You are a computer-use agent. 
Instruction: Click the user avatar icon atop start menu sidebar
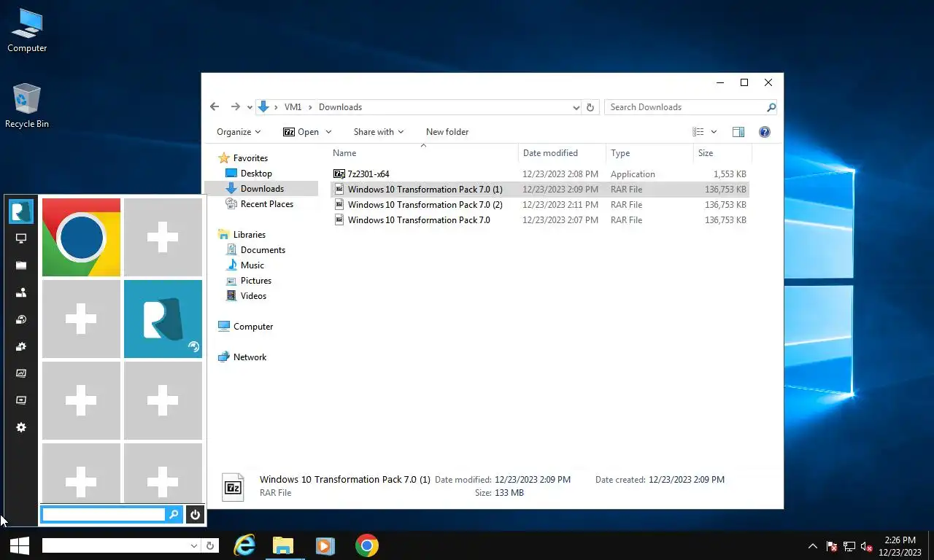21,211
